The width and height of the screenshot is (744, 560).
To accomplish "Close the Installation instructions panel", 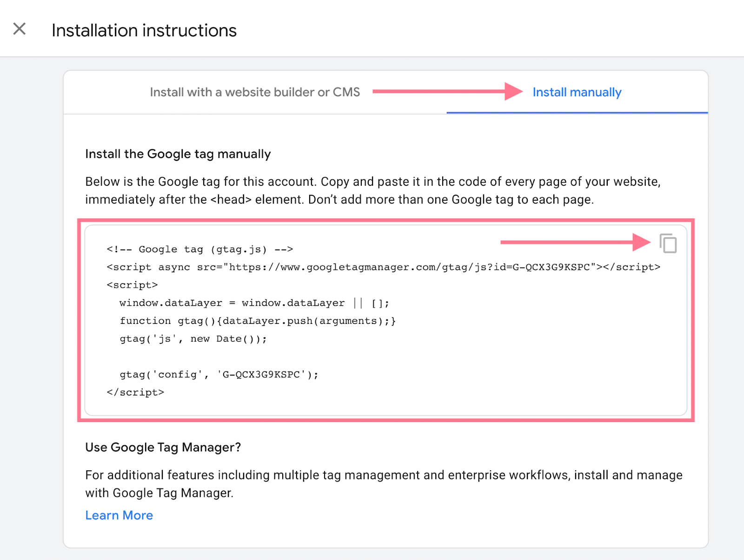I will 20,29.
